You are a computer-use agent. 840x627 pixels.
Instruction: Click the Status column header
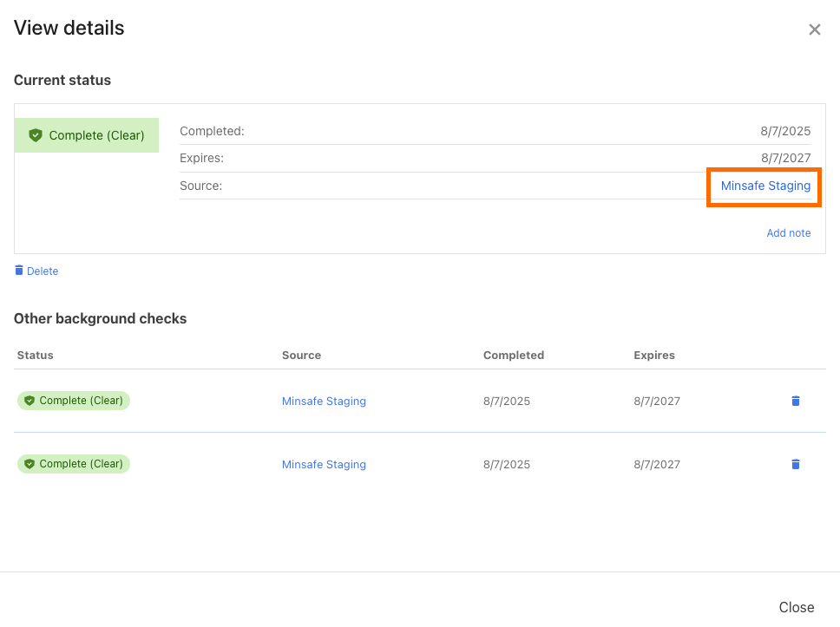click(x=36, y=355)
